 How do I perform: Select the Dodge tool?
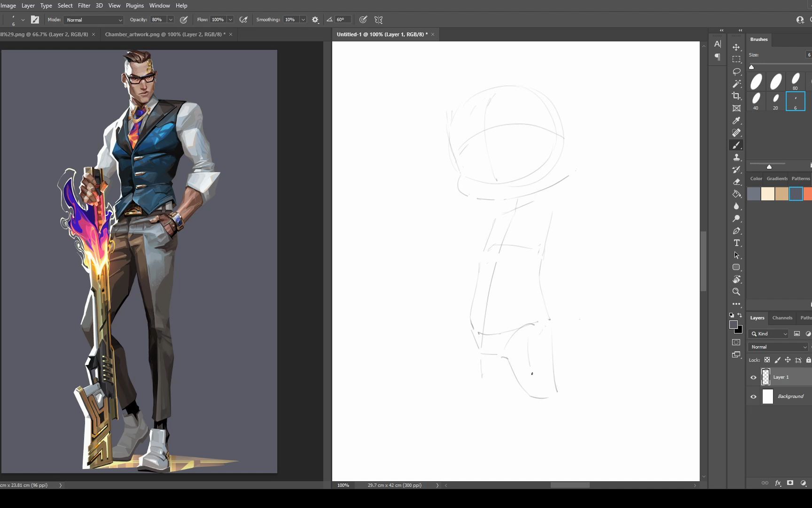pyautogui.click(x=736, y=218)
